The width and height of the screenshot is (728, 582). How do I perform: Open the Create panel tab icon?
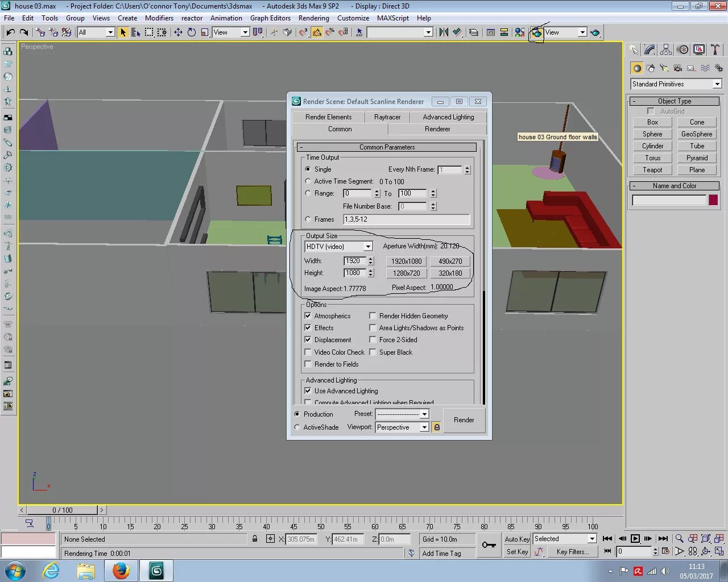pos(634,50)
